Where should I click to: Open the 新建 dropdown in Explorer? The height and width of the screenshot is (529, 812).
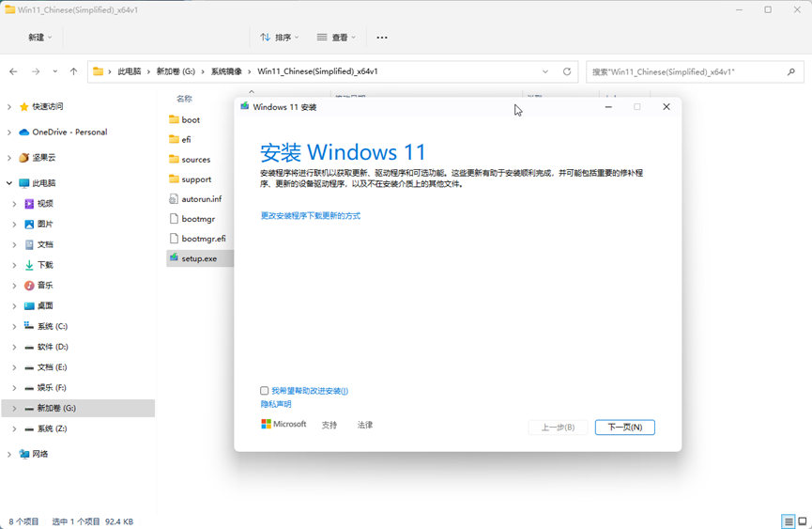(39, 38)
